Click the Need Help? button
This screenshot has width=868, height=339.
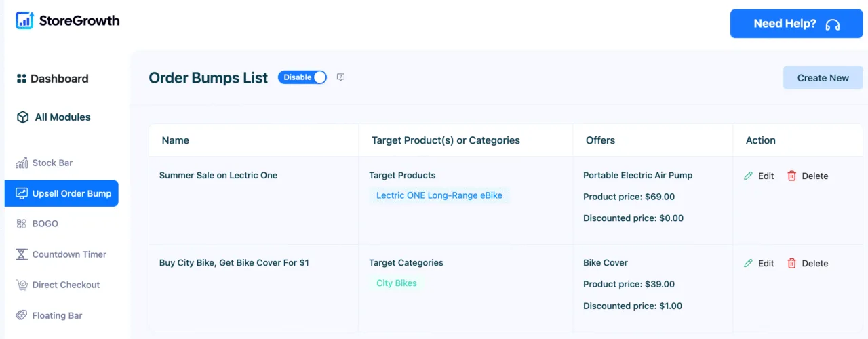(x=797, y=24)
